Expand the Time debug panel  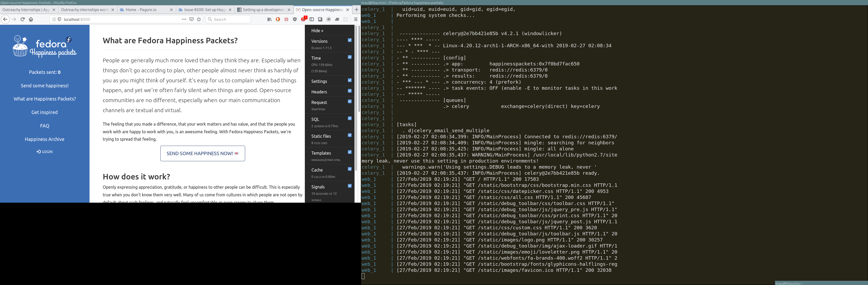316,58
